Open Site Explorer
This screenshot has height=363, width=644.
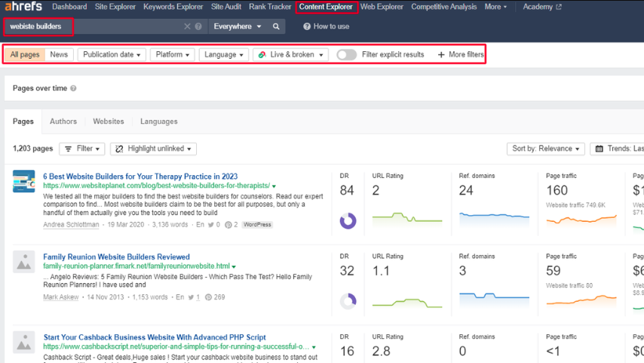115,7
